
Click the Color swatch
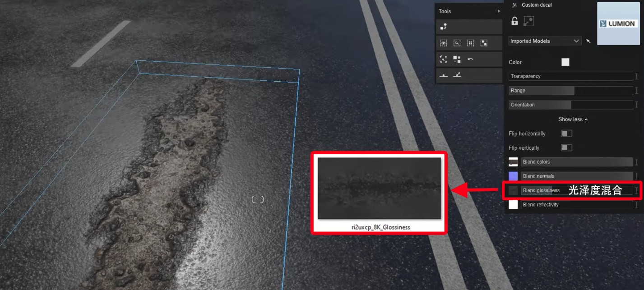pyautogui.click(x=565, y=62)
